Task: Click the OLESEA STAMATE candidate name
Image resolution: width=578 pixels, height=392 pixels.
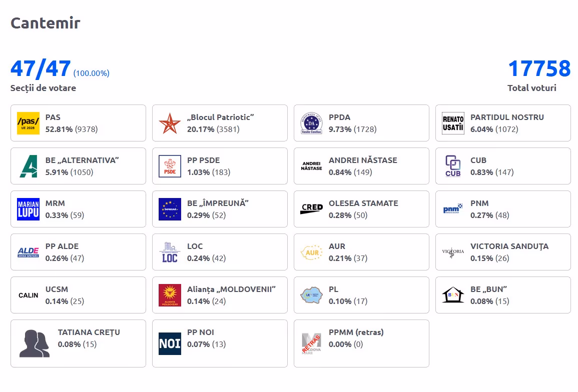Action: coord(363,203)
